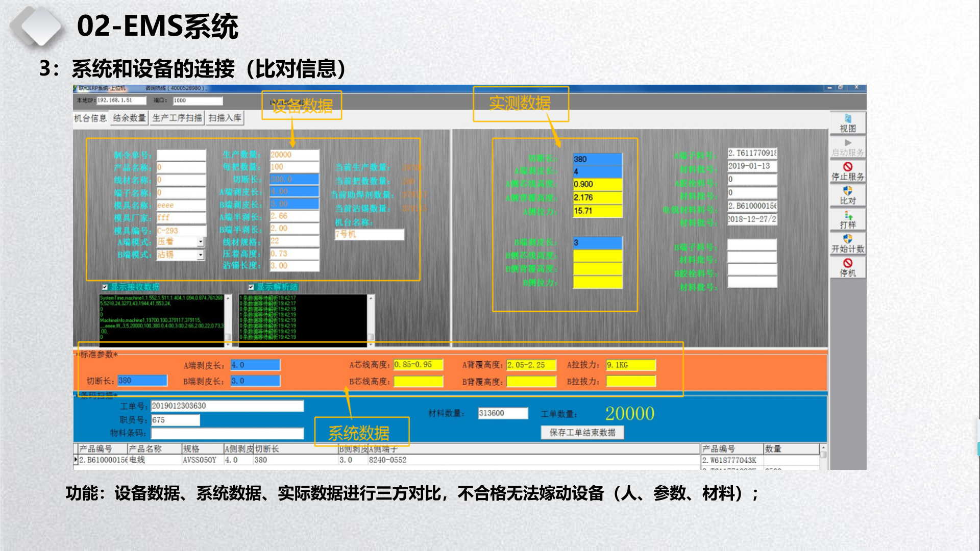Screen dimensions: 980x551
Task: Click the 视图 view icon button
Action: click(x=847, y=119)
